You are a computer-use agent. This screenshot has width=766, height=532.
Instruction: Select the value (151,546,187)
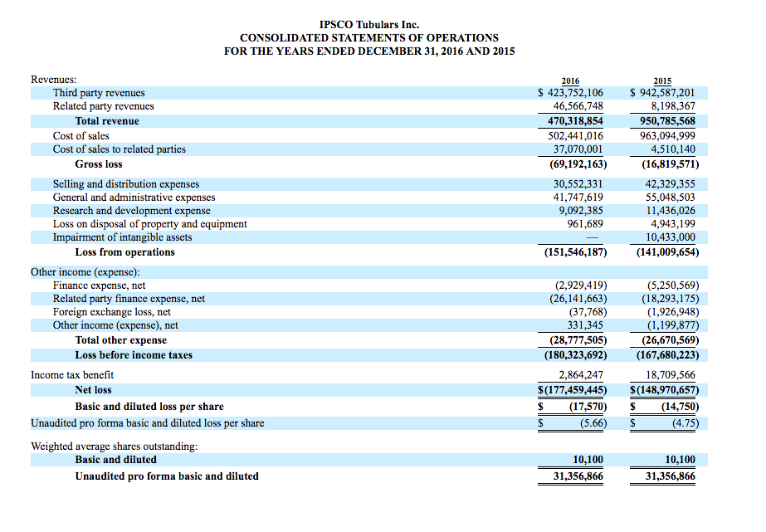[x=575, y=252]
